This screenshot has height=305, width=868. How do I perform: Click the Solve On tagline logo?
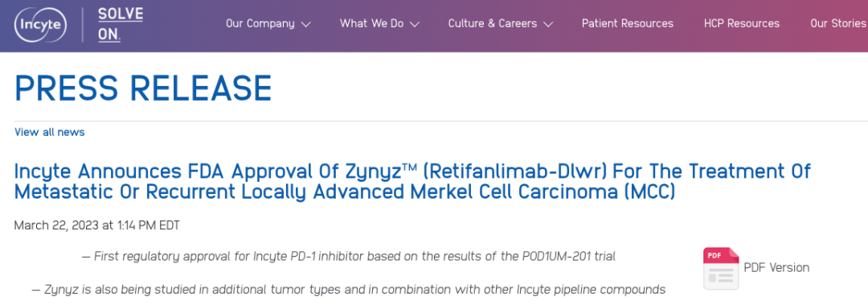pyautogui.click(x=120, y=24)
